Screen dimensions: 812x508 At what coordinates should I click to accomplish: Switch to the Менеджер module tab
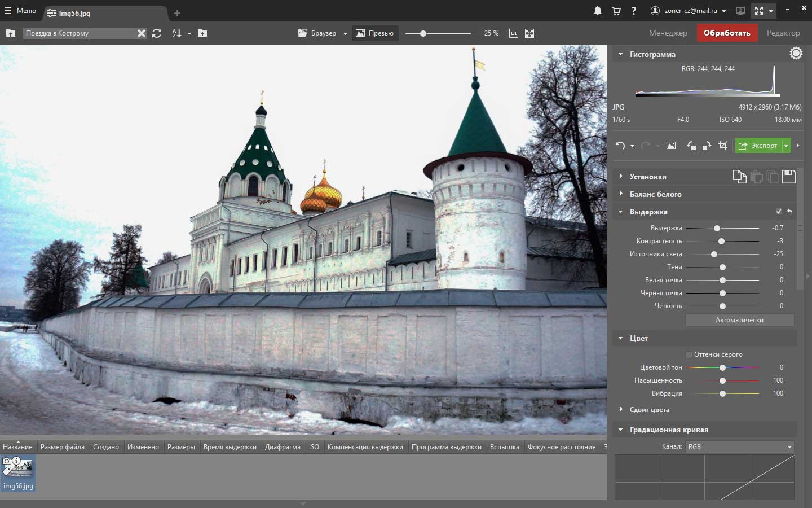668,33
